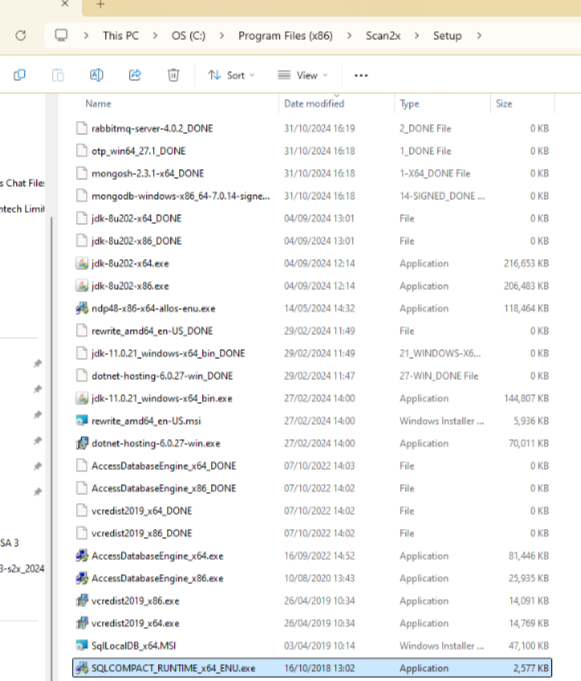Open the View dropdown
Image resolution: width=581 pixels, height=681 pixels.
coord(303,75)
